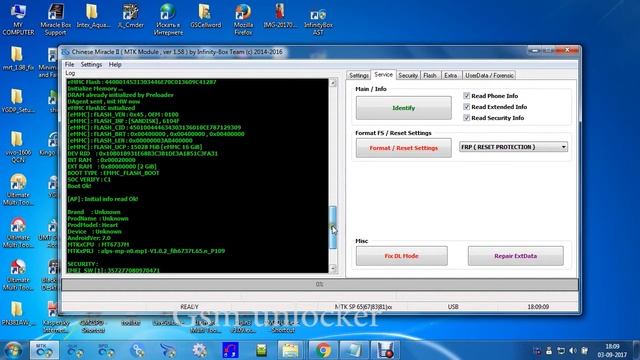Click the Windows Start orb
Viewport: 640px width, 360px height.
pyautogui.click(x=13, y=350)
